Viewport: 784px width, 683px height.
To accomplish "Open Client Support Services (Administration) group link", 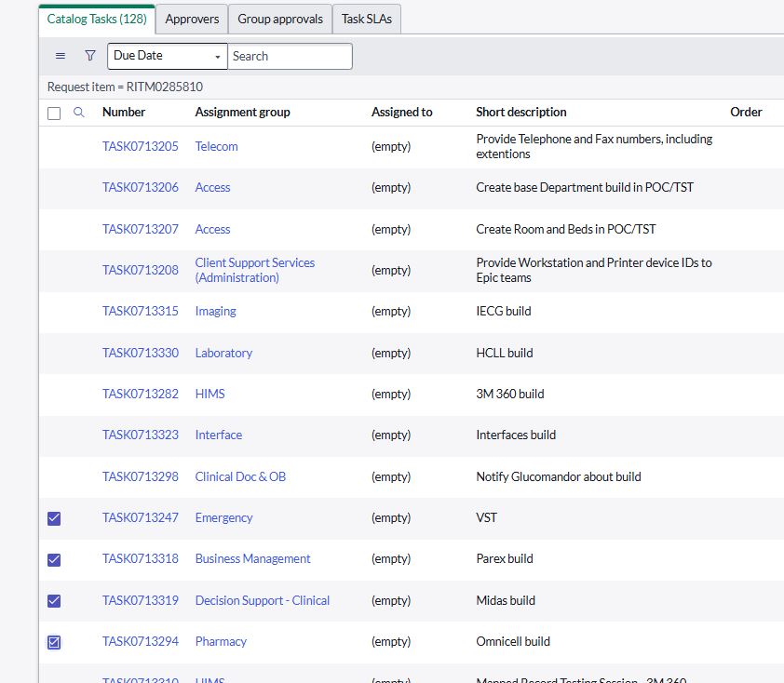I will click(255, 270).
